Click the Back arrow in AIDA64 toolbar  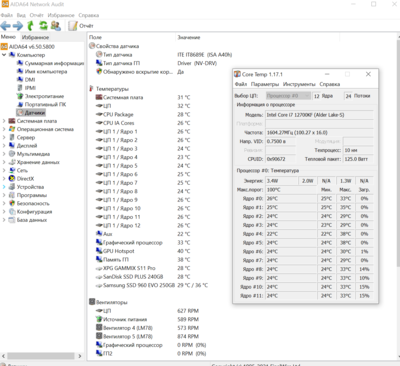[5, 26]
